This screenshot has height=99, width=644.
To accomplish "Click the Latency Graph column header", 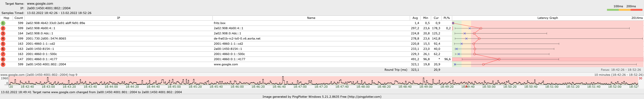I will point(547,18).
